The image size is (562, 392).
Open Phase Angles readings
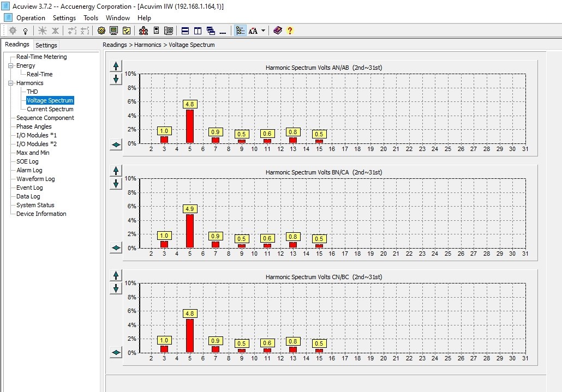(34, 126)
